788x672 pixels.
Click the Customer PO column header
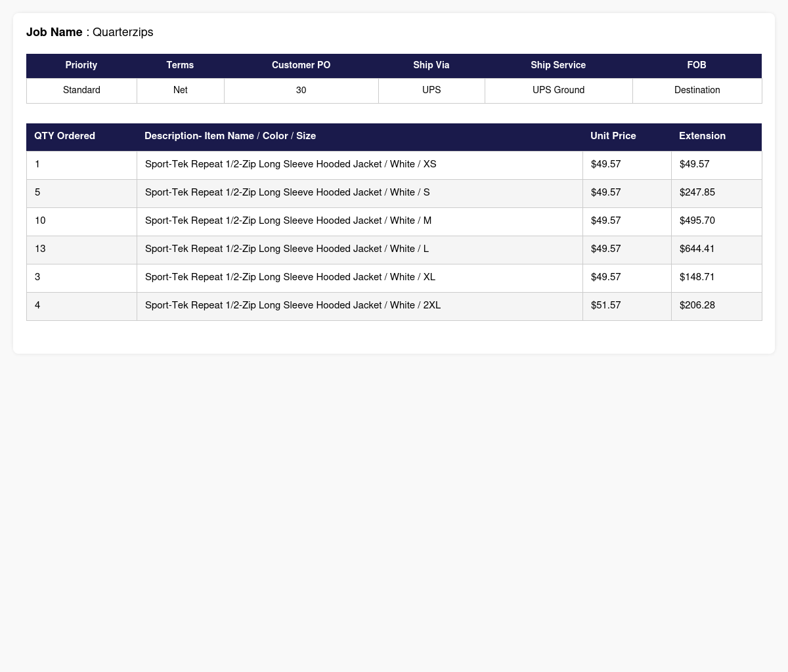click(301, 66)
